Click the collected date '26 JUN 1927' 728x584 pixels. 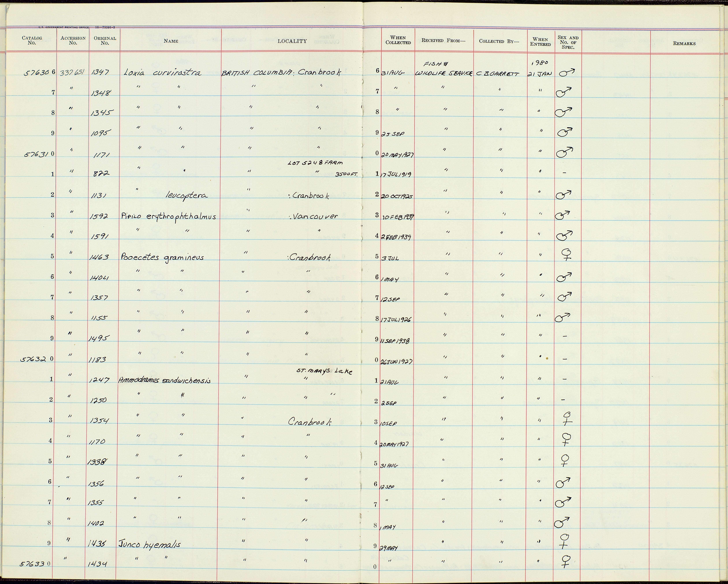[x=396, y=362]
